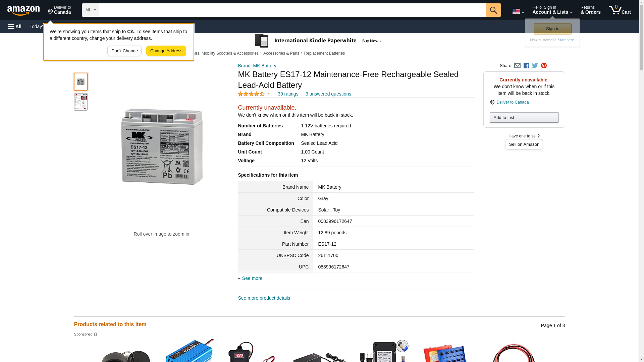Viewport: 644px width, 362px height.
Task: Open the All hamburger menu
Action: pos(15,26)
